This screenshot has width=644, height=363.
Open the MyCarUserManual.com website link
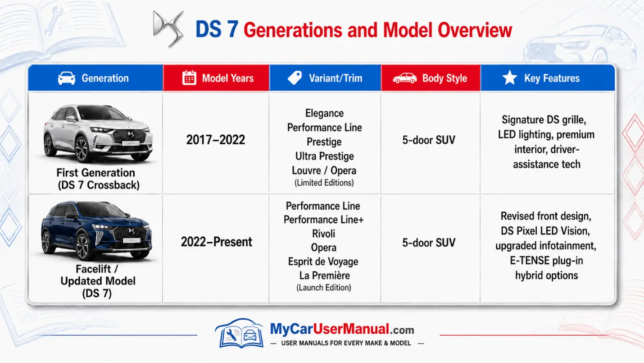pos(342,329)
